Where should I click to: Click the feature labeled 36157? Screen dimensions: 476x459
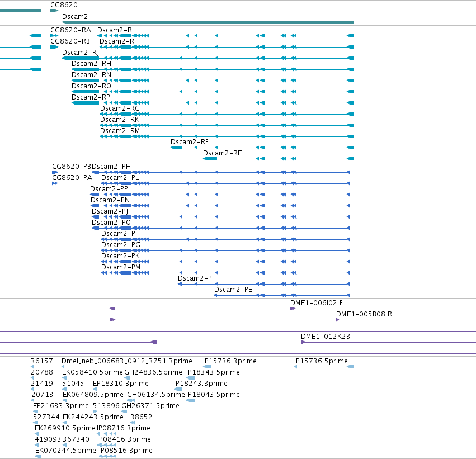click(x=42, y=361)
